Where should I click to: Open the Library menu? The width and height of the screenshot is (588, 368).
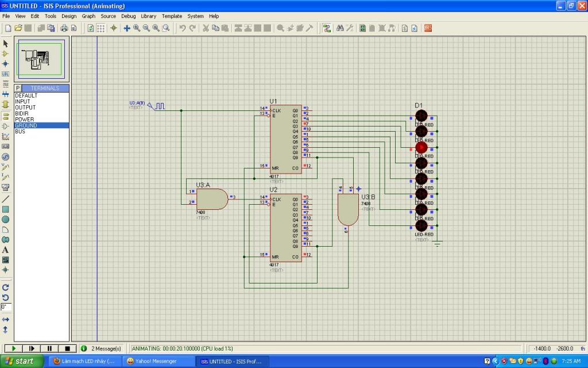coord(148,16)
